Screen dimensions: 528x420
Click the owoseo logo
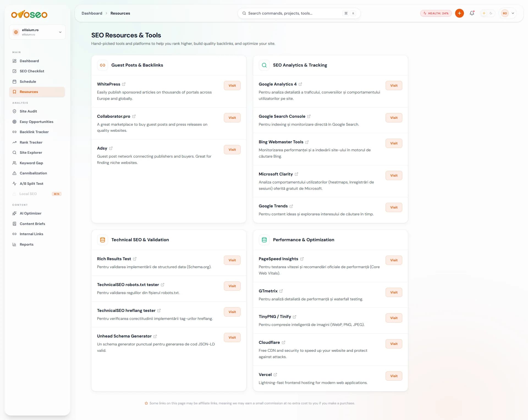[x=29, y=14]
